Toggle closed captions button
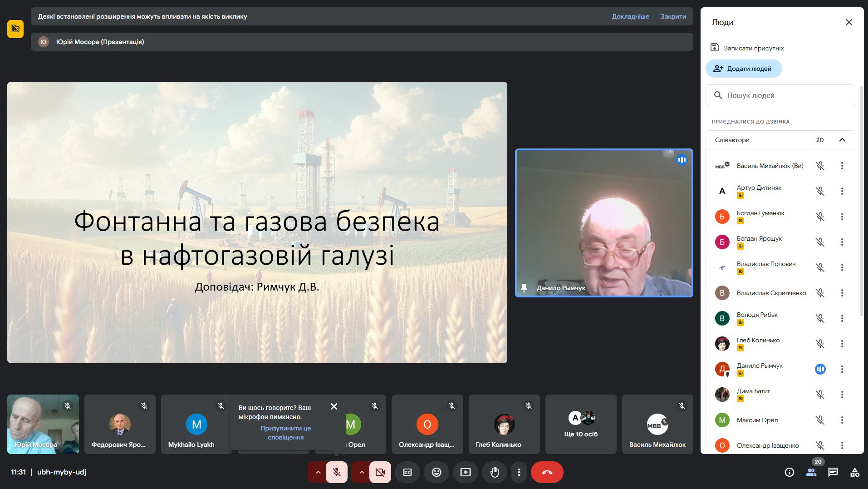 coord(407,472)
